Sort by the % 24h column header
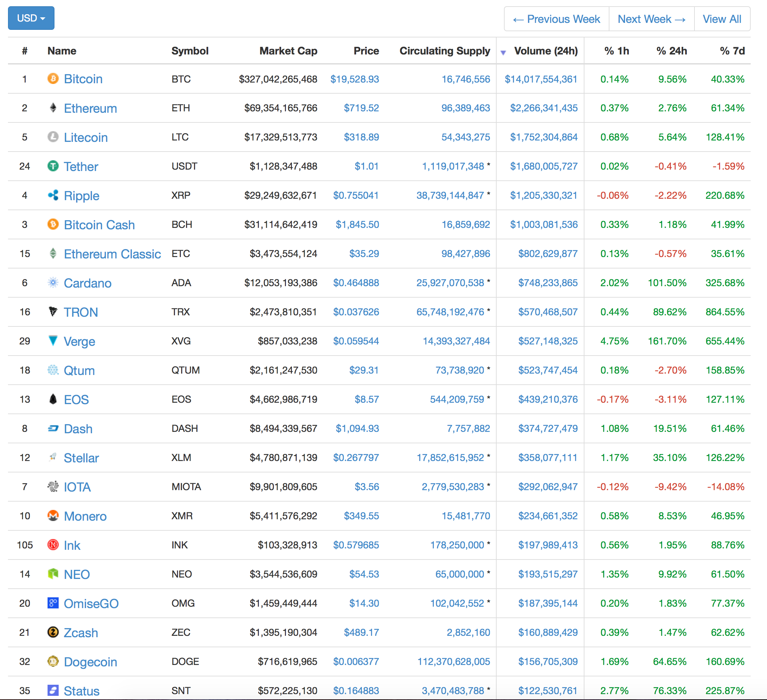 [672, 51]
